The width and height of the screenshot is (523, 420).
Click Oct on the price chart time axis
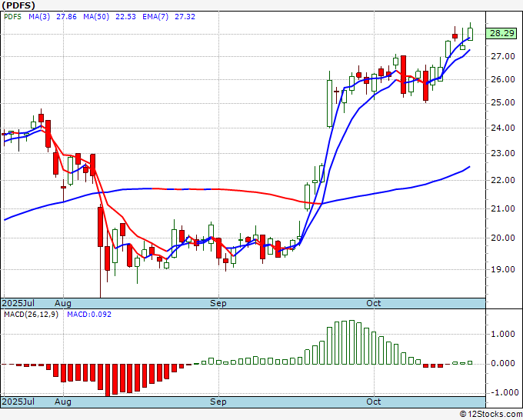(374, 303)
